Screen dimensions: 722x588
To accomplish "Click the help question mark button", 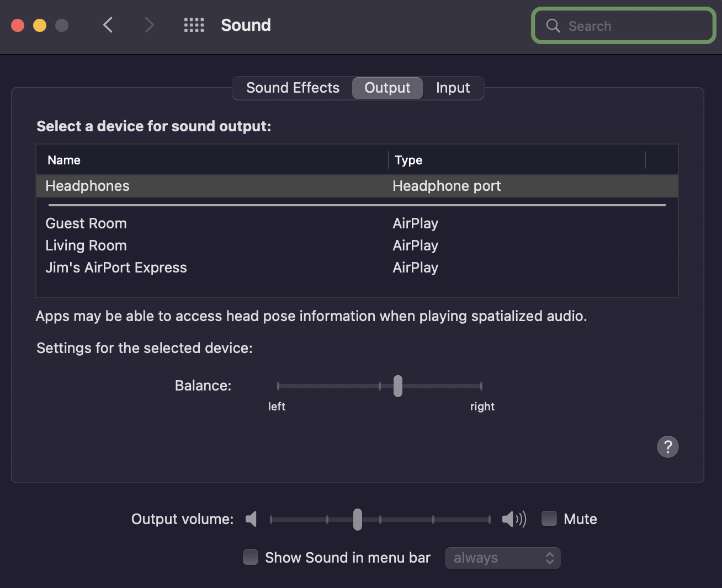I will click(667, 447).
